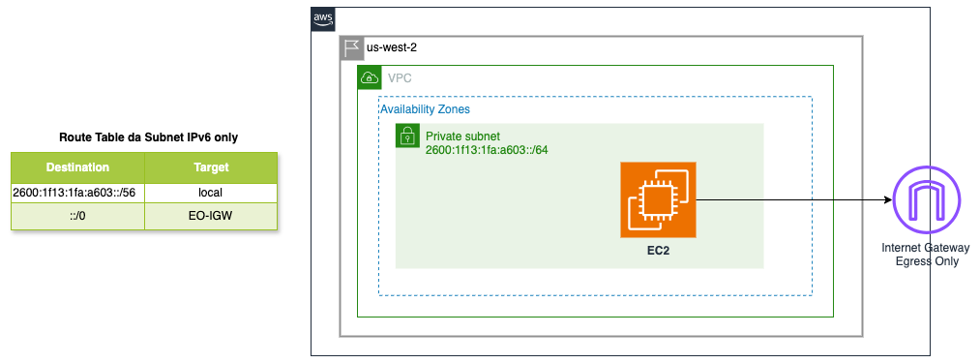This screenshot has width=980, height=363.
Task: Click the arrowhead pointing to the gateway
Action: [x=887, y=199]
